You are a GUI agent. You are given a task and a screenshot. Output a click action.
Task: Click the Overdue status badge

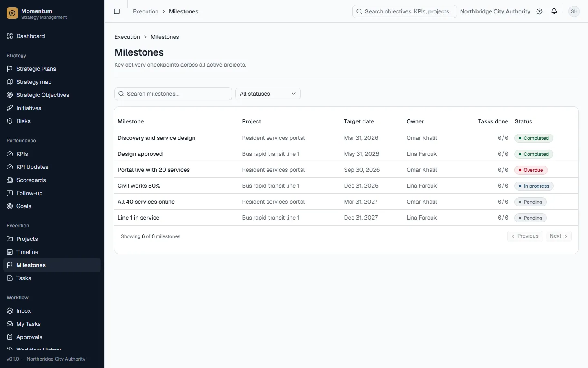[x=531, y=170]
